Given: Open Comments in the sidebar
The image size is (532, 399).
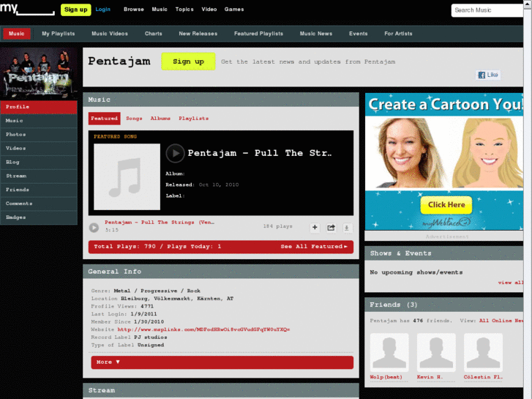Looking at the screenshot, I should pos(39,204).
